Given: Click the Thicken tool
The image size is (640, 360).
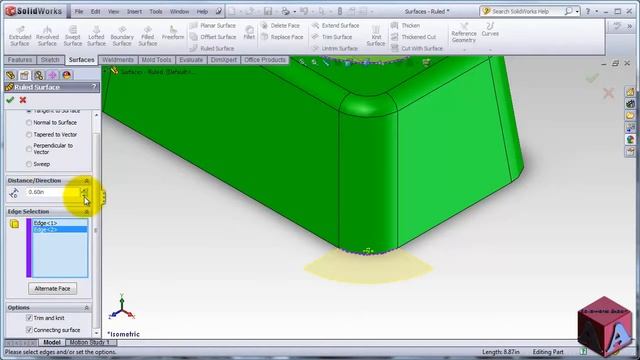Looking at the screenshot, I should pyautogui.click(x=405, y=25).
